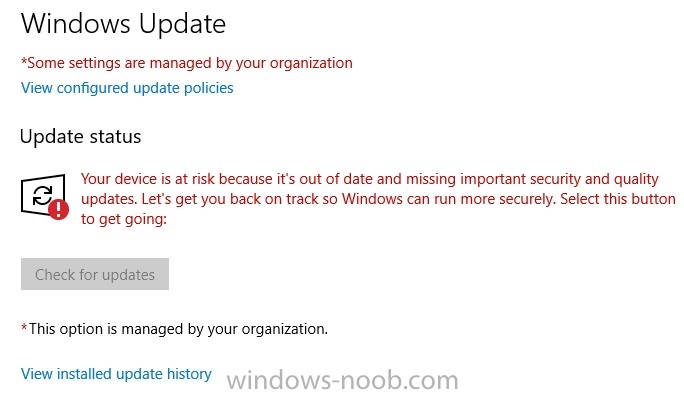Viewport: 684px width, 395px height.
Task: Click 'security and quality' phrase in warning
Action: (x=594, y=179)
